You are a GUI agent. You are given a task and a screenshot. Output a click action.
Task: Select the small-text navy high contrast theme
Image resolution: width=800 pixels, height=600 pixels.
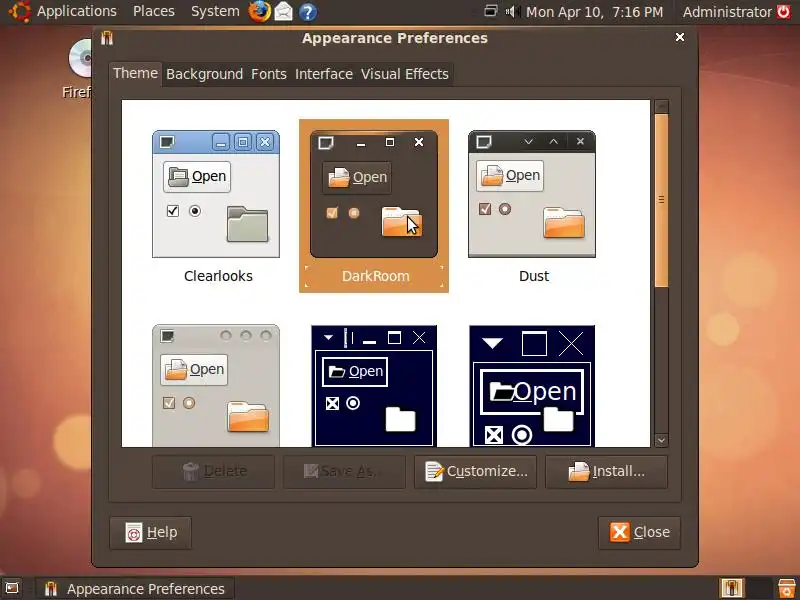[x=374, y=386]
